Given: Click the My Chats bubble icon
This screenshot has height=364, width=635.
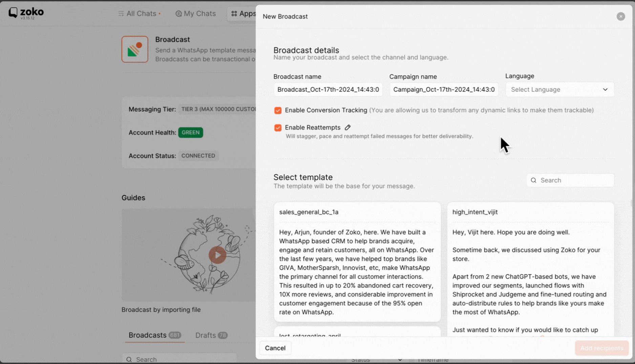Looking at the screenshot, I should tap(178, 14).
